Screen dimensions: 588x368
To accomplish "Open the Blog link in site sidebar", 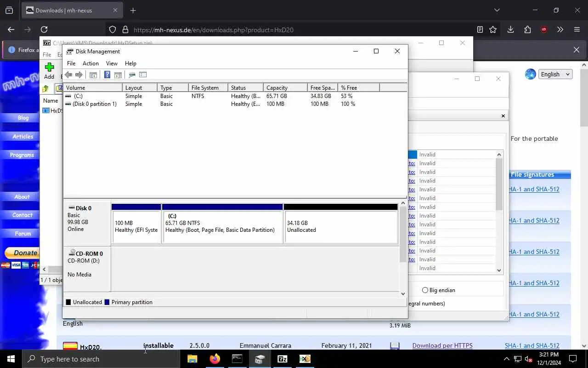I will click(23, 118).
